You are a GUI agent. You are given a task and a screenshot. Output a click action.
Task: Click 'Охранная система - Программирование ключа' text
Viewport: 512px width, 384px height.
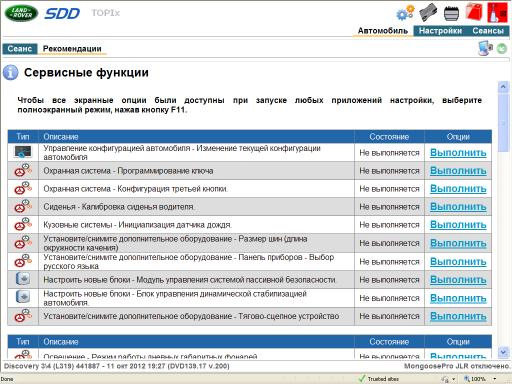pos(128,171)
